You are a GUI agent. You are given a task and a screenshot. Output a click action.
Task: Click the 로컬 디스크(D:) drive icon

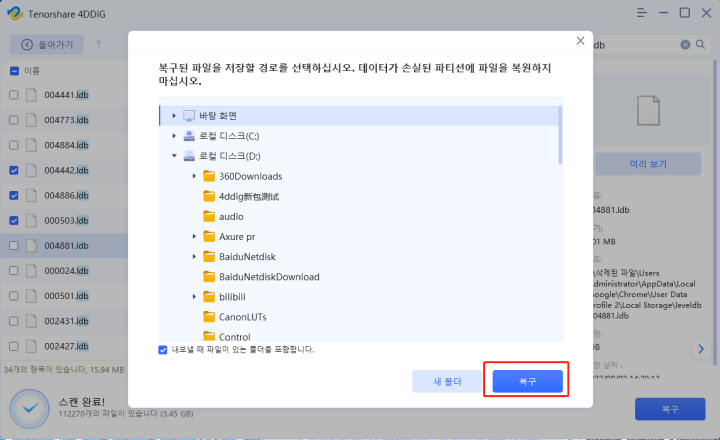pos(189,156)
